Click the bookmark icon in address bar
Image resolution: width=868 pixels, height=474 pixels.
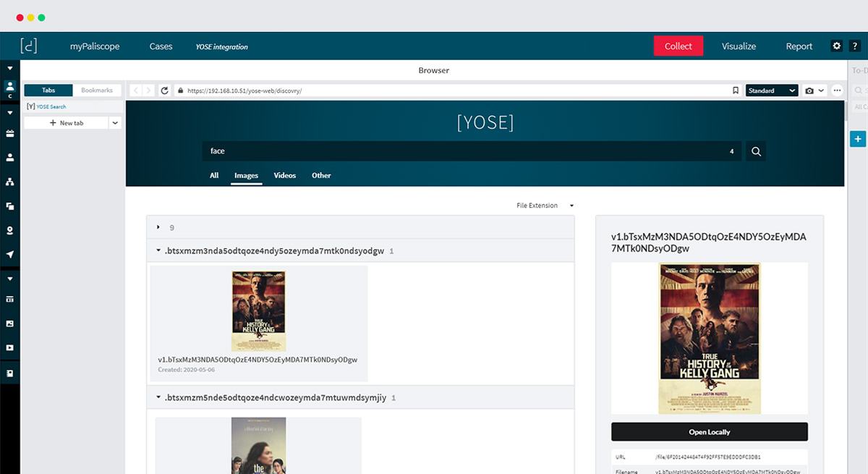(x=735, y=90)
